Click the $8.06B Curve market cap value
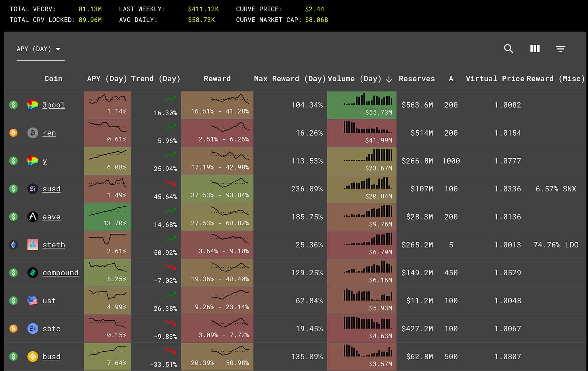588x371 pixels. [317, 19]
